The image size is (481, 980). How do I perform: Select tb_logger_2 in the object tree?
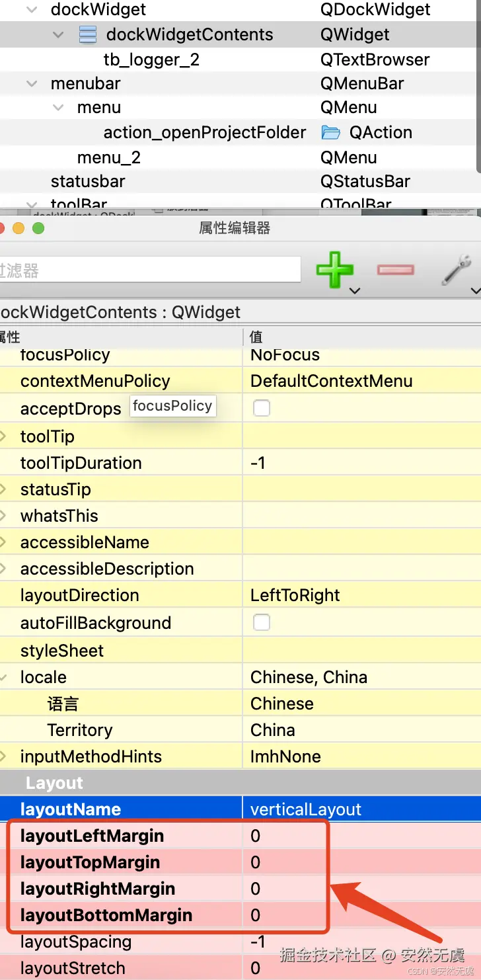151,60
